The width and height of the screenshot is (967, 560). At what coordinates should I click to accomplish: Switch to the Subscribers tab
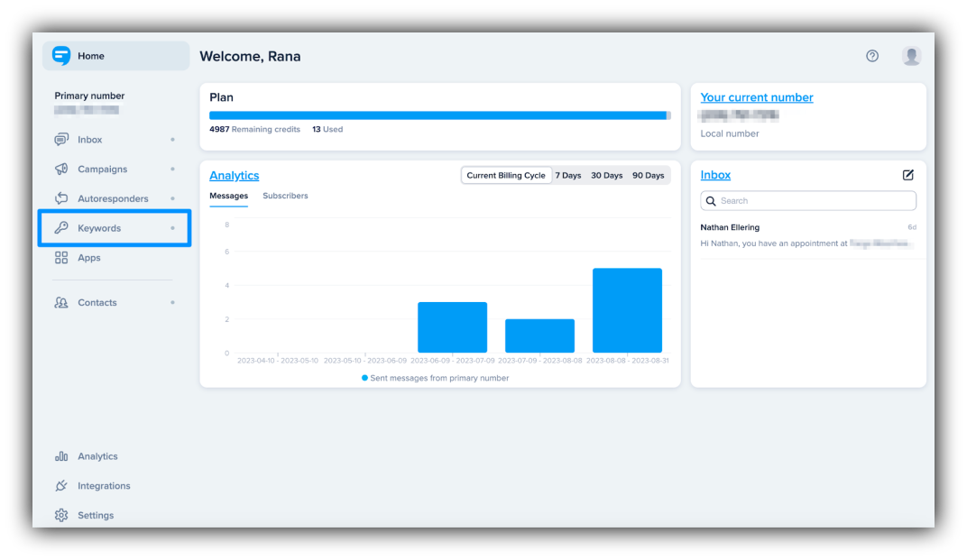285,196
